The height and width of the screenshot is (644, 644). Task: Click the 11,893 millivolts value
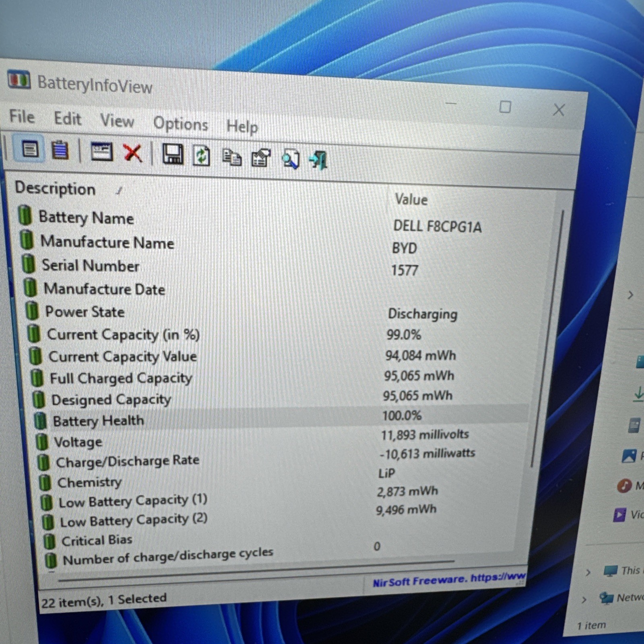pyautogui.click(x=425, y=435)
